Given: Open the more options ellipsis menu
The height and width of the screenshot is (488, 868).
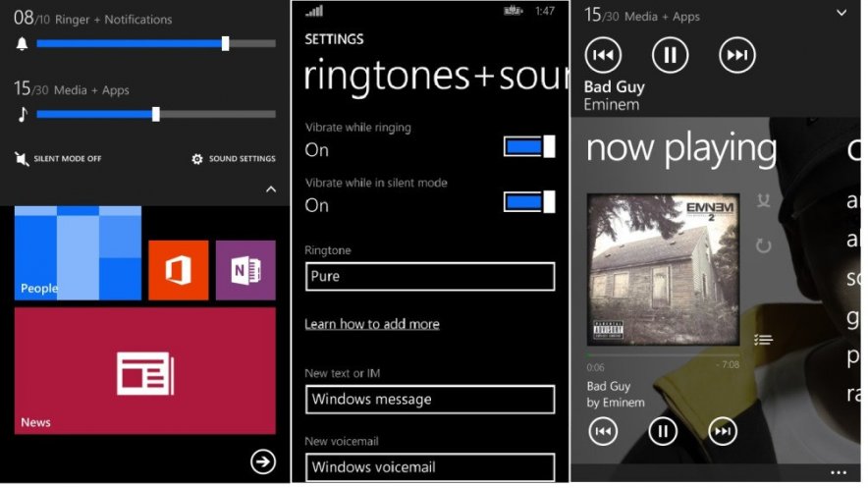Looking at the screenshot, I should (839, 472).
